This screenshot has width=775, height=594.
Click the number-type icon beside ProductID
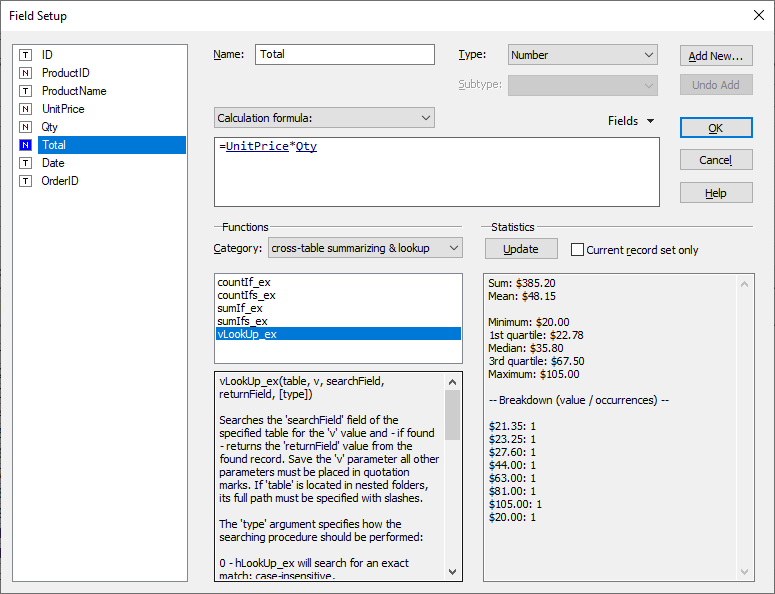click(25, 73)
